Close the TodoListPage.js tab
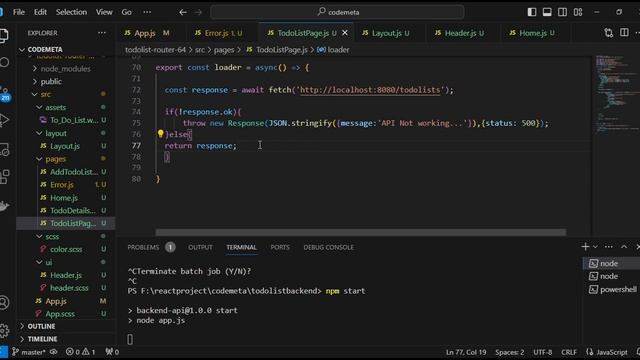This screenshot has height=360, width=640. coord(345,33)
